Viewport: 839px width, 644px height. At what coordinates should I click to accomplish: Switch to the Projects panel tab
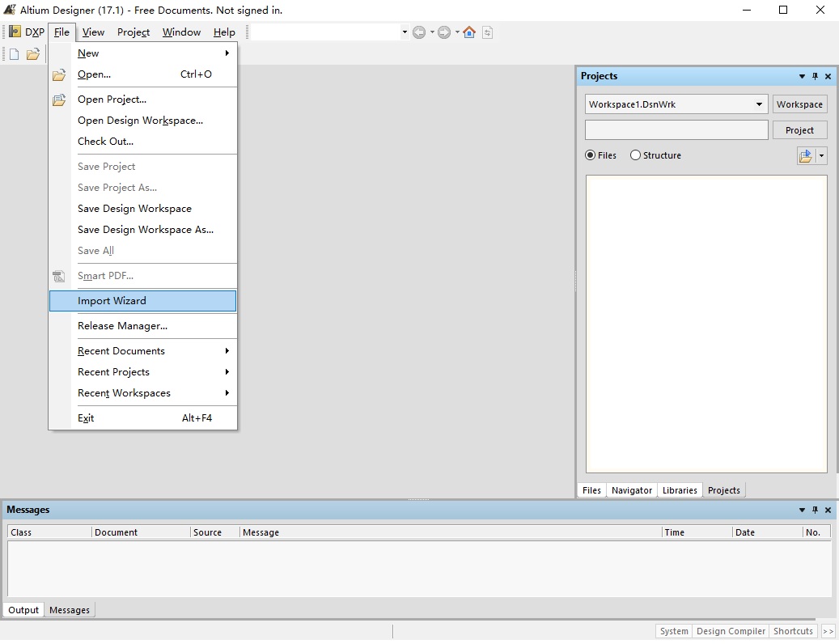pos(724,490)
